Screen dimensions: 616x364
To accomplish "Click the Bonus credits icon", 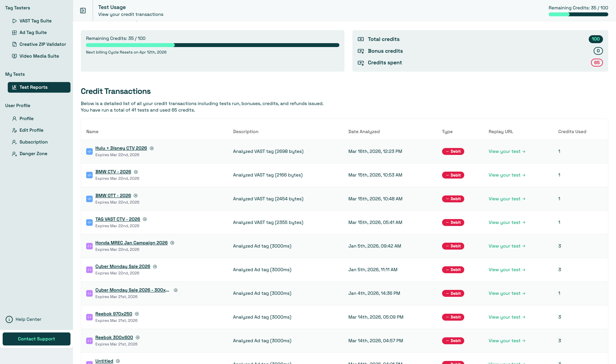I will click(x=361, y=51).
